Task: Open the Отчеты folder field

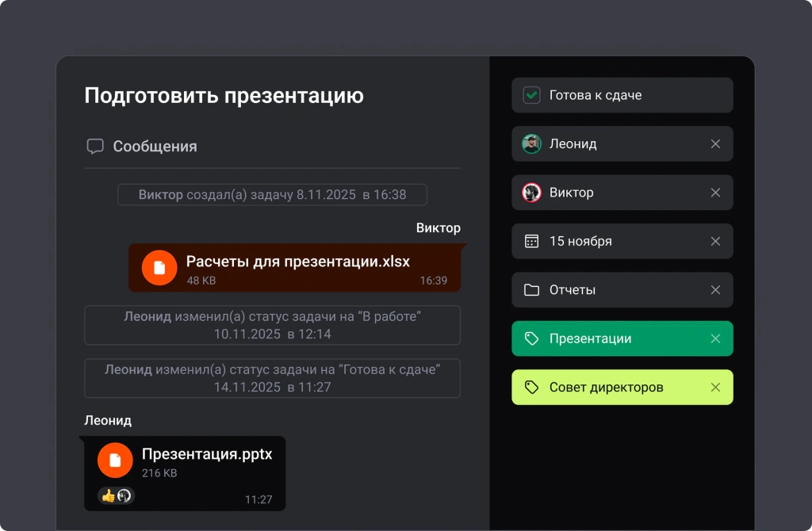Action: coord(622,290)
